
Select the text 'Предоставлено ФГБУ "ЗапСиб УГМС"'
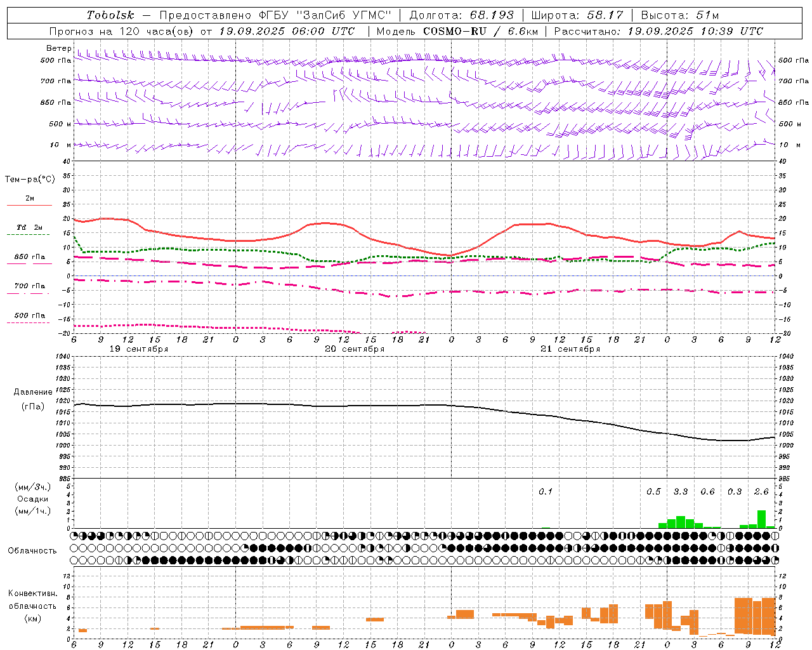(x=276, y=15)
